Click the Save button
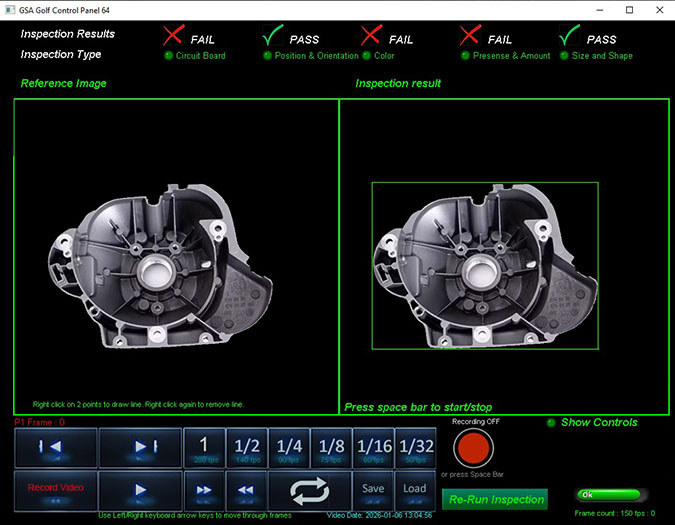Image resolution: width=675 pixels, height=525 pixels. pyautogui.click(x=373, y=490)
